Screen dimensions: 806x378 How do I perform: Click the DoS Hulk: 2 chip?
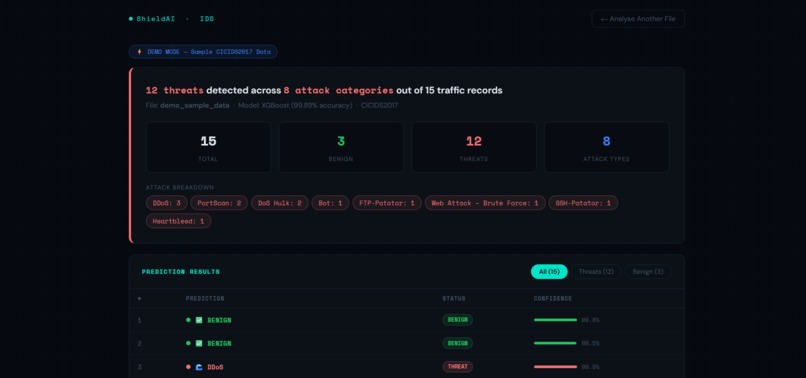tap(280, 203)
